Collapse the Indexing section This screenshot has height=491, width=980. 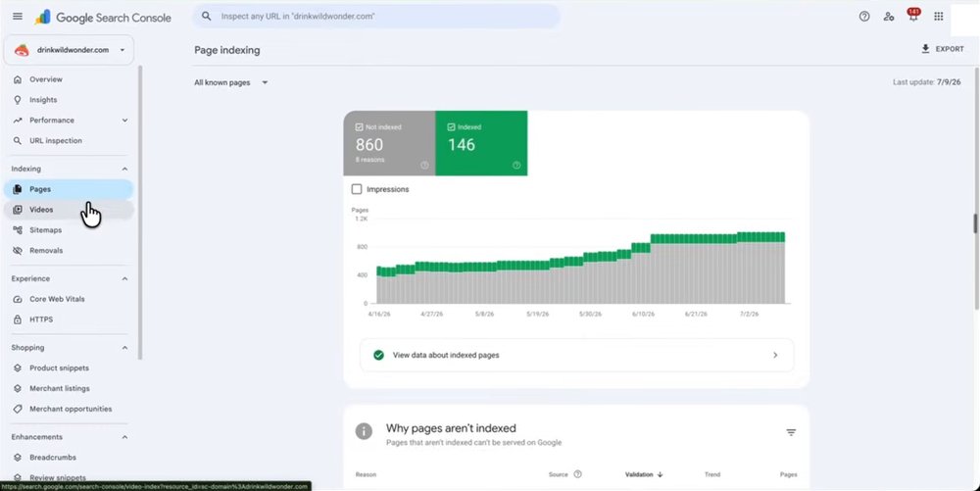pyautogui.click(x=124, y=169)
